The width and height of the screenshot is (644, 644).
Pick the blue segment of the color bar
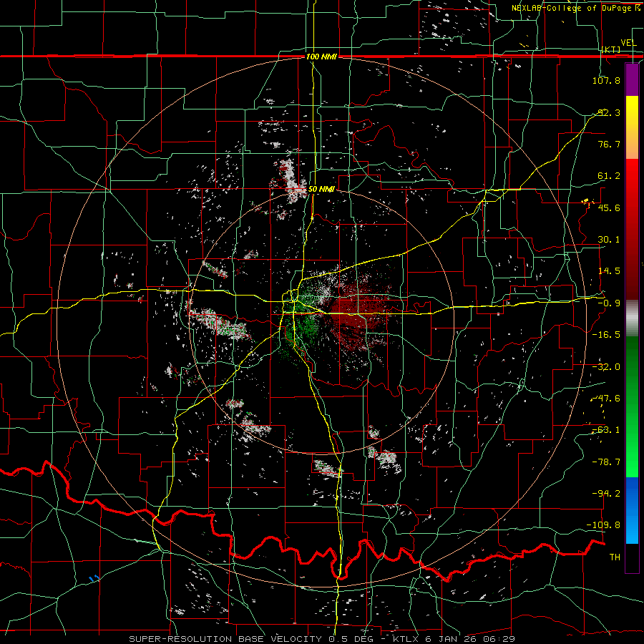click(x=632, y=510)
